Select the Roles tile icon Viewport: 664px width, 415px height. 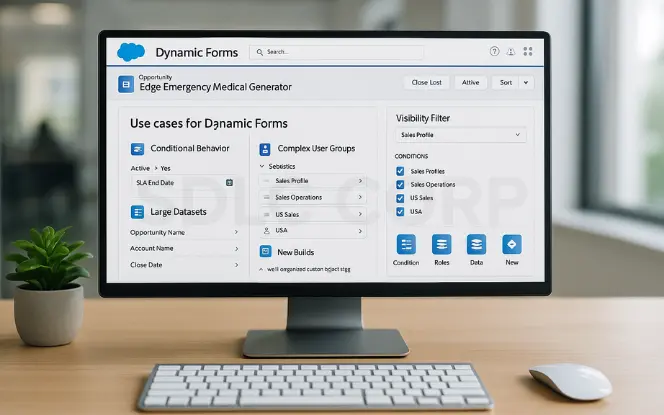point(441,244)
